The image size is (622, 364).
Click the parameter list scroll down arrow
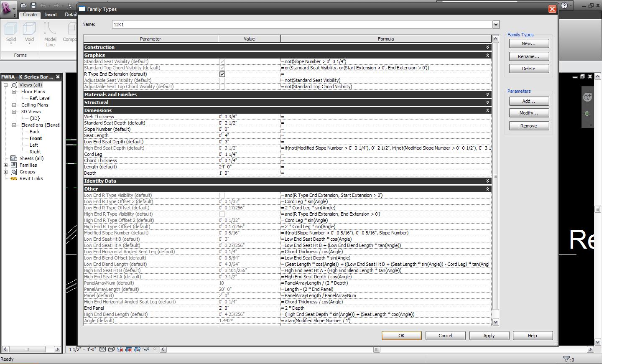(496, 322)
